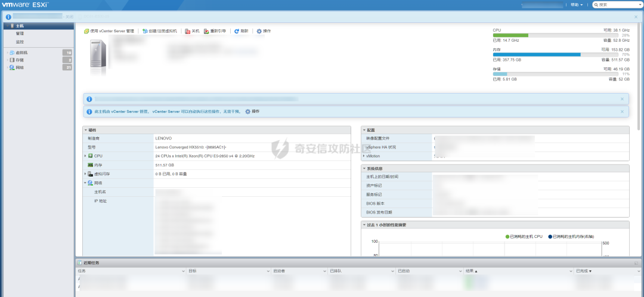Select 主机 in the navigator

[20, 26]
